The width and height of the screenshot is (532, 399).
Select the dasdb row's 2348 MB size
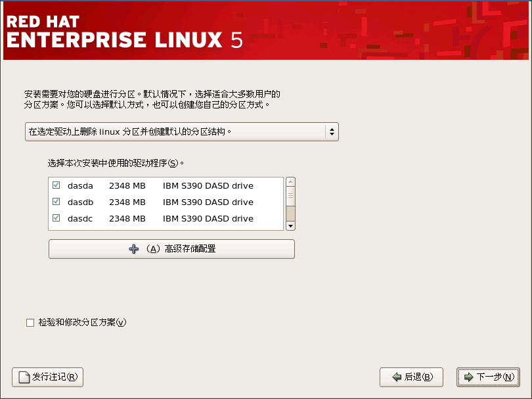click(127, 202)
